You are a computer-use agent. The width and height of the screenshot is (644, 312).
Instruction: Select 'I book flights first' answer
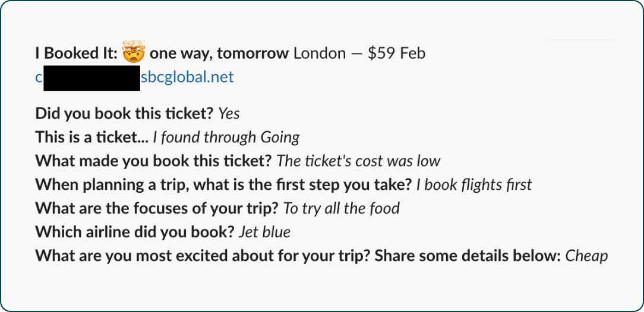(x=474, y=185)
